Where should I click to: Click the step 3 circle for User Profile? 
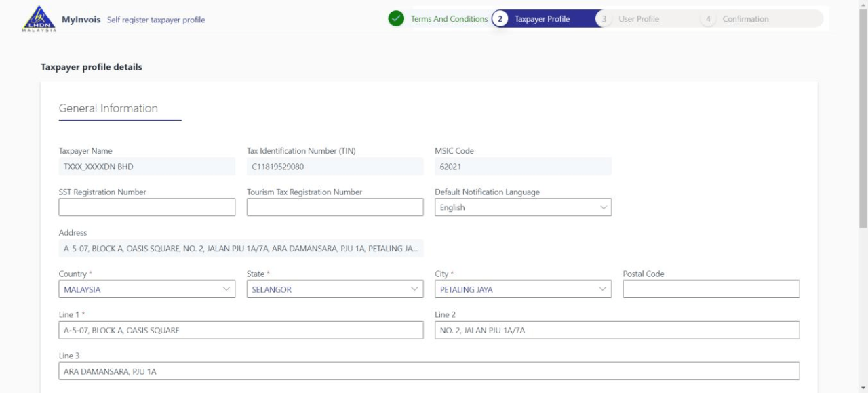(605, 18)
